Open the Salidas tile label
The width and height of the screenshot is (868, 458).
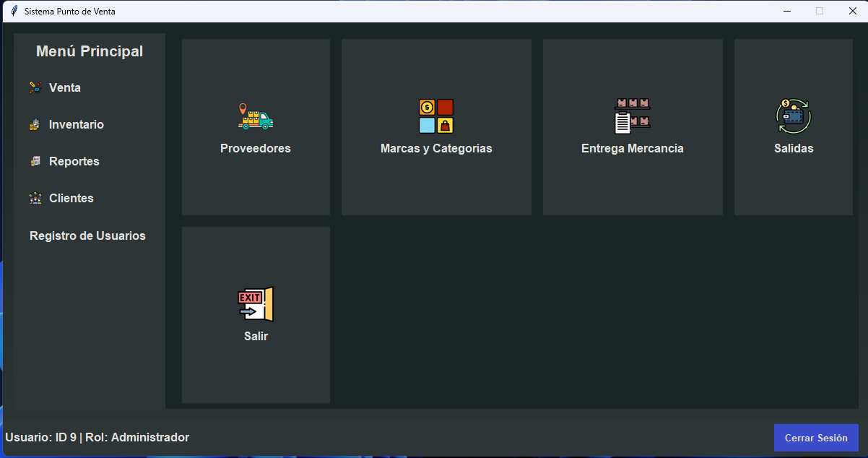(x=794, y=148)
